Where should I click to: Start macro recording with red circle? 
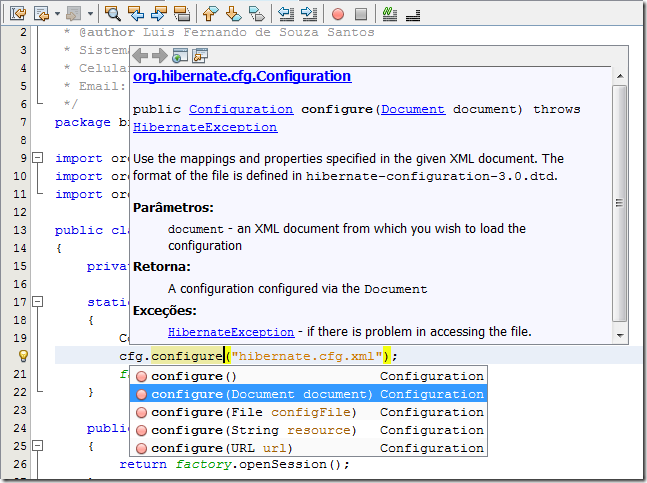[338, 14]
